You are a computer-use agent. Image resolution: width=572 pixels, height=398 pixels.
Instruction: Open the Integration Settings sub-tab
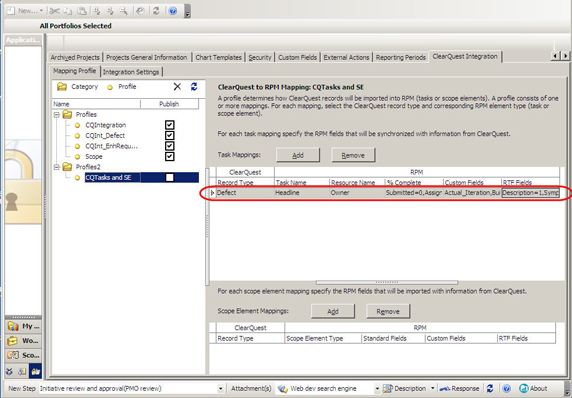pos(131,72)
